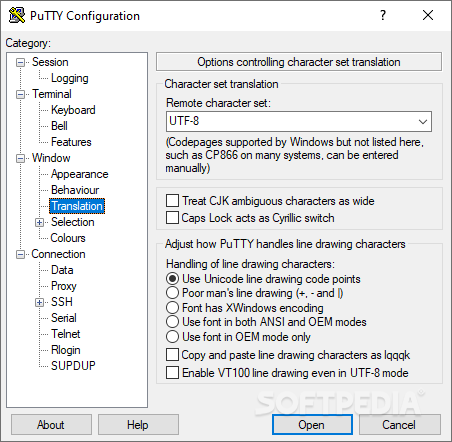452x442 pixels.
Task: Expand the SSH tree node
Action: (40, 302)
